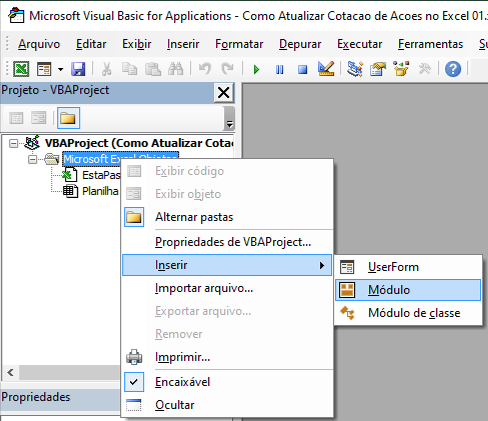Click Alternar pastas folder icon
This screenshot has height=421, width=488.
[134, 217]
